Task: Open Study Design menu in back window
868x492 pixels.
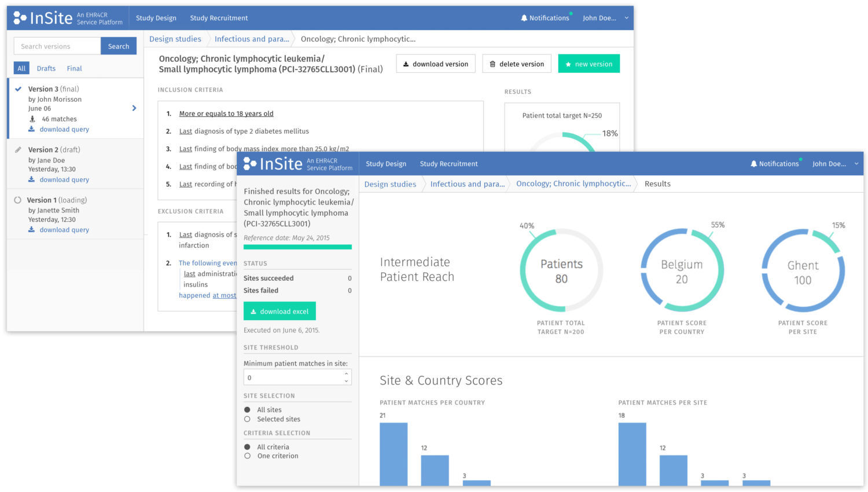Action: coord(156,18)
